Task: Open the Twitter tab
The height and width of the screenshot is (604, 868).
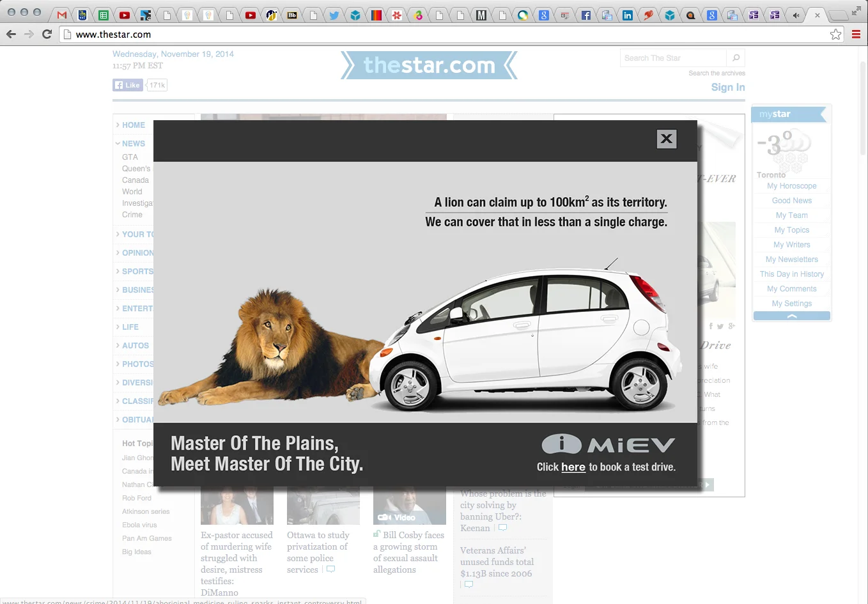Action: (x=334, y=15)
